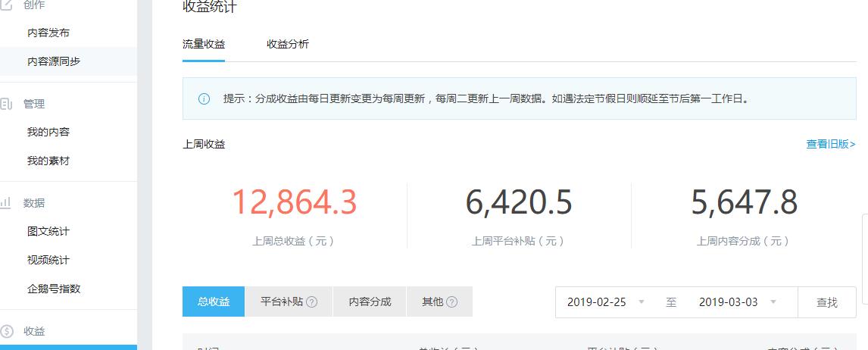Click the 收益 coin icon
Viewport: 868px width, 350px height.
click(7, 331)
